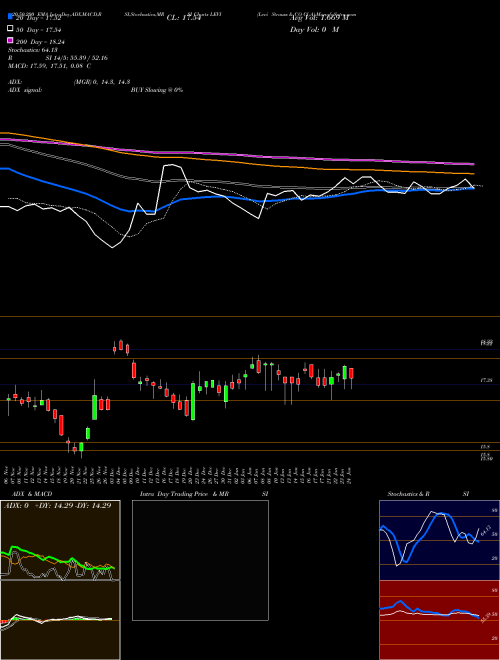
Task: Click the "MACD: 17.59, 17.51, 0.08 C" line
Action: click(49, 66)
